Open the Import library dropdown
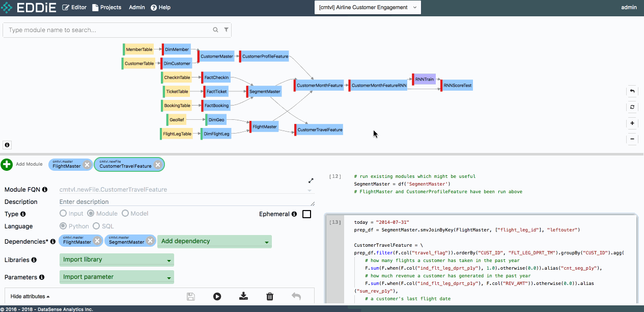644x312 pixels. click(117, 259)
